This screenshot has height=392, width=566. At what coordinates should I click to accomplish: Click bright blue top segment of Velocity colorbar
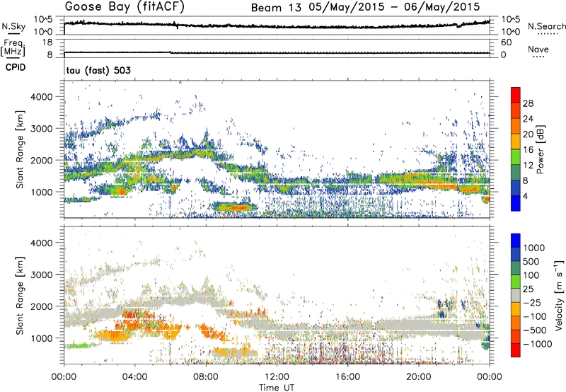[x=516, y=241]
